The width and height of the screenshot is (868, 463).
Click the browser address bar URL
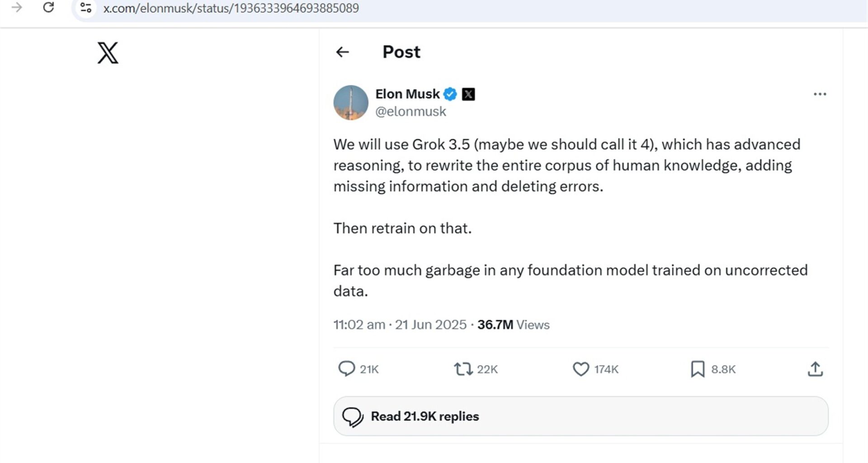tap(231, 8)
